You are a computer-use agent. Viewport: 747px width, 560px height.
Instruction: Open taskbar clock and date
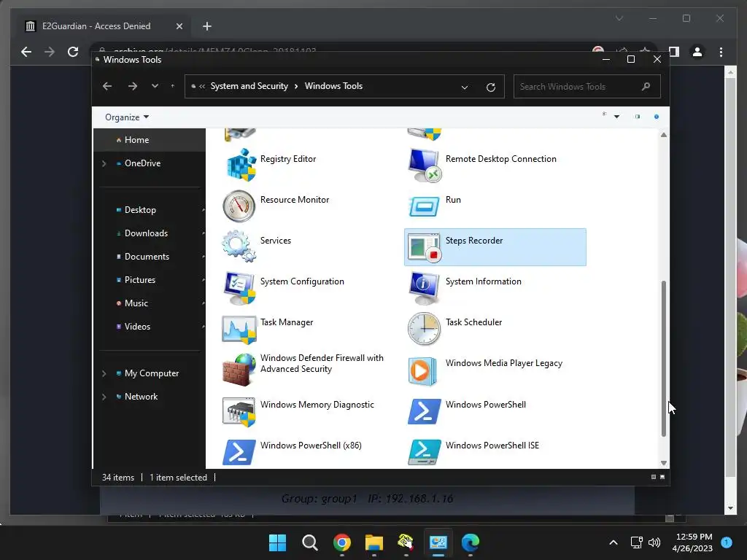pos(694,542)
